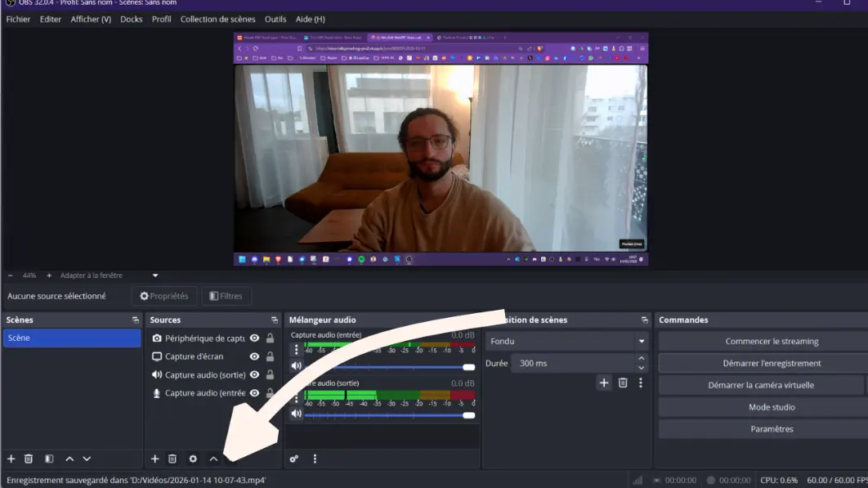Mute the Capture audio (entrée) speaker icon

[296, 365]
